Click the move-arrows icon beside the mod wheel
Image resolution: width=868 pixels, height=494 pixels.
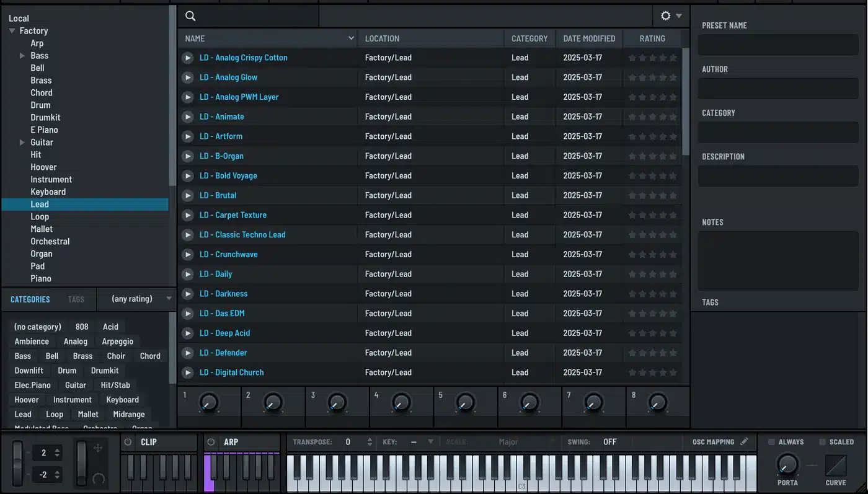coord(97,448)
